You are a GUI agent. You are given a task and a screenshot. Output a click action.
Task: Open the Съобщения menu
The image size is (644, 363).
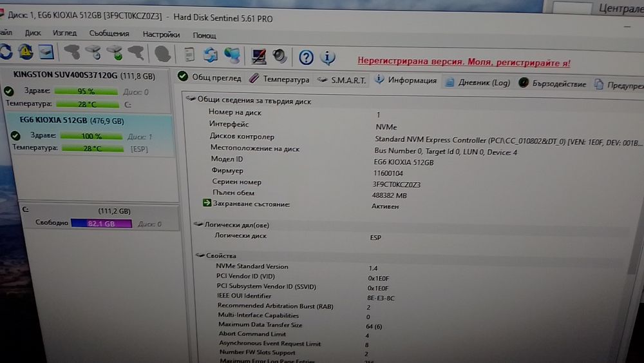(109, 34)
